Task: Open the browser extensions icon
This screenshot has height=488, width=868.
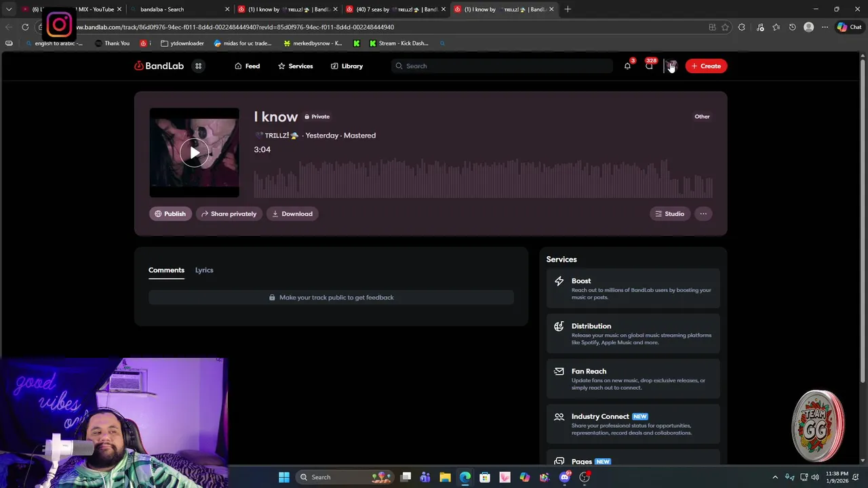Action: click(741, 27)
